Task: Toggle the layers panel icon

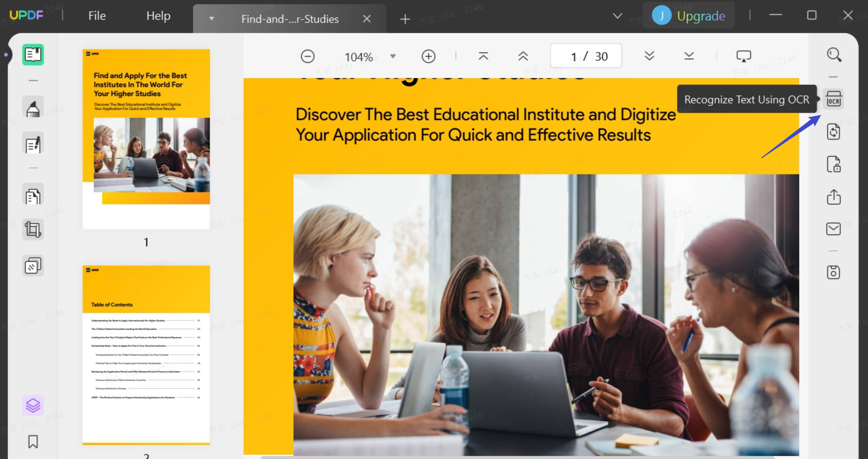Action: (33, 405)
